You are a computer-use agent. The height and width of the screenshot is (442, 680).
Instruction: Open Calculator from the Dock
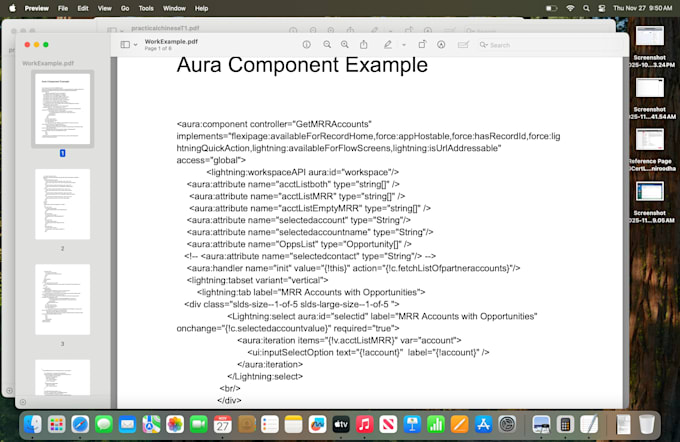coord(565,424)
